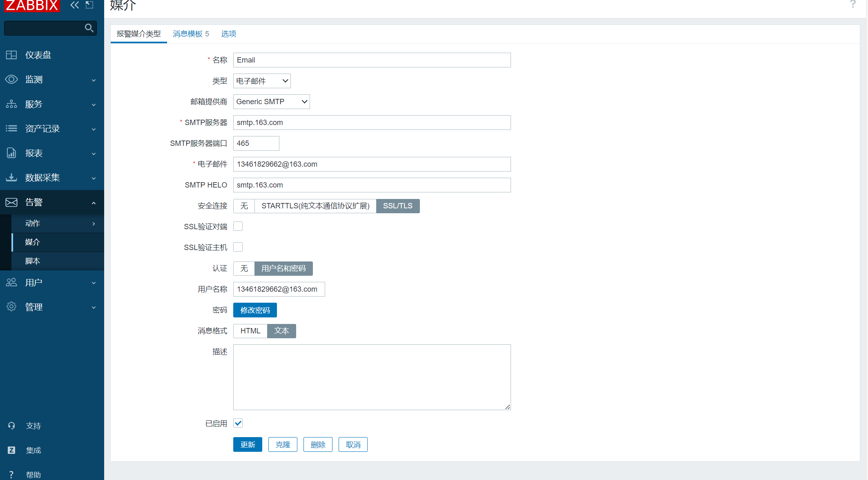The width and height of the screenshot is (868, 480).
Task: Click the support headset icon
Action: (x=11, y=426)
